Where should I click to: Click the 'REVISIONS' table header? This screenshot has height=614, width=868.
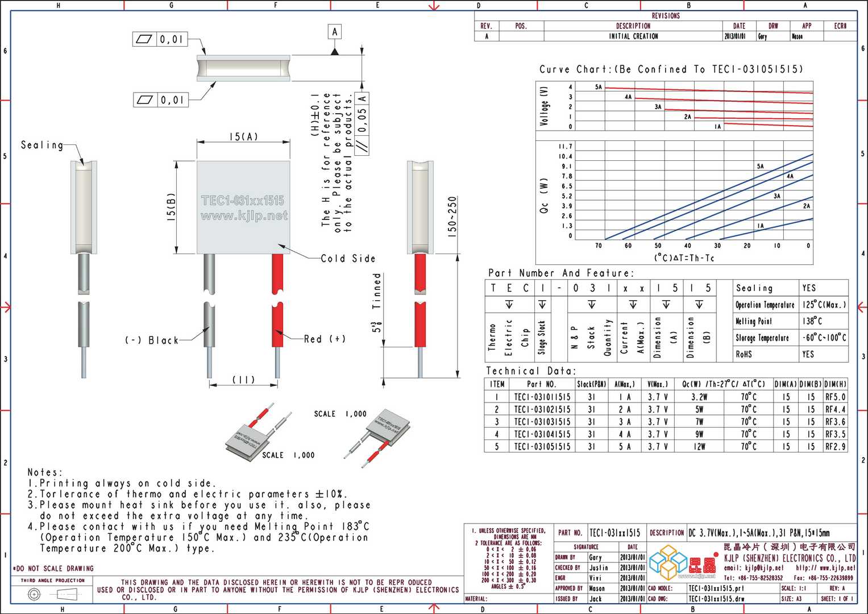coord(665,16)
